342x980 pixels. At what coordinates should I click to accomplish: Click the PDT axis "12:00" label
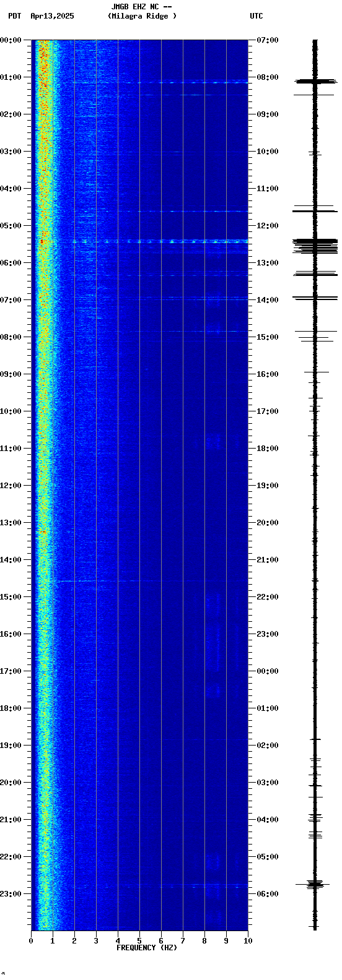(11, 486)
